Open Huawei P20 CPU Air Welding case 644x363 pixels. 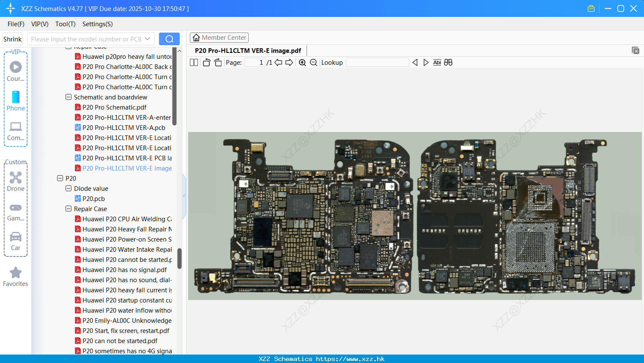pos(123,219)
